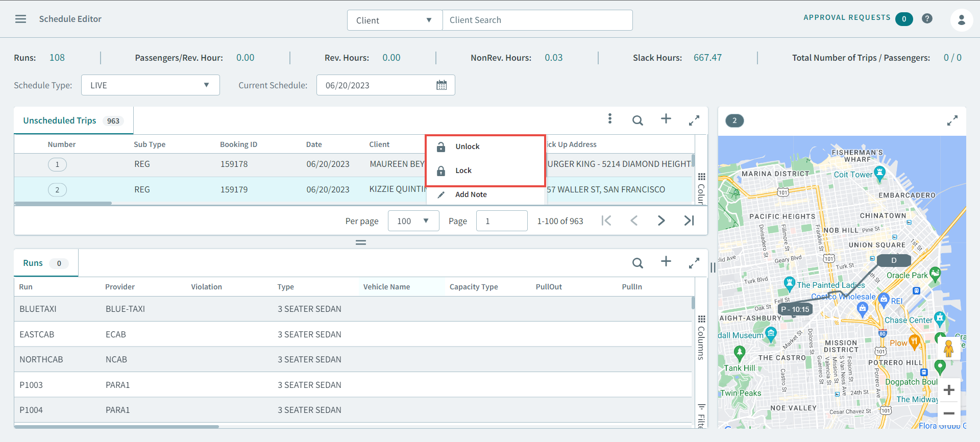Image resolution: width=980 pixels, height=442 pixels.
Task: Open the user profile avatar
Action: click(x=961, y=20)
